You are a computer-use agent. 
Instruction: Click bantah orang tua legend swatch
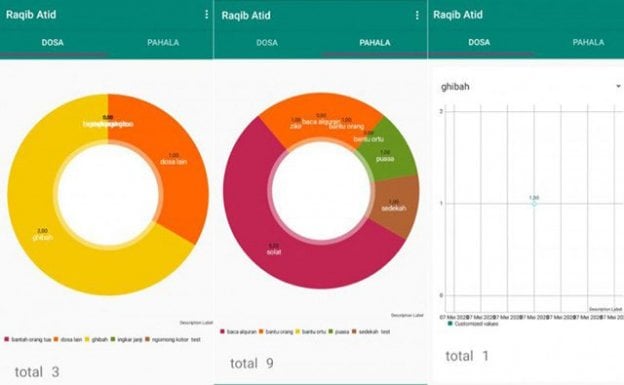6,340
